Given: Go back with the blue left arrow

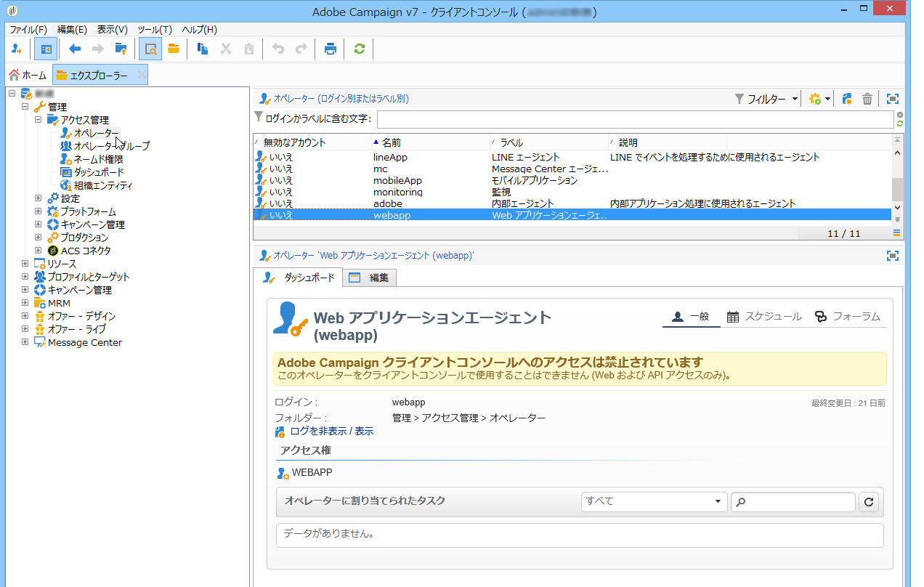Looking at the screenshot, I should (74, 49).
